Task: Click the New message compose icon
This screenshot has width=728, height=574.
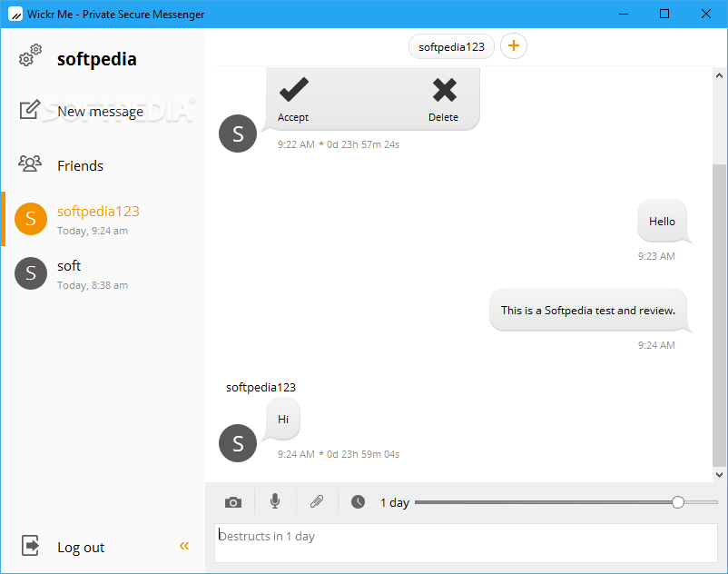Action: click(x=30, y=110)
